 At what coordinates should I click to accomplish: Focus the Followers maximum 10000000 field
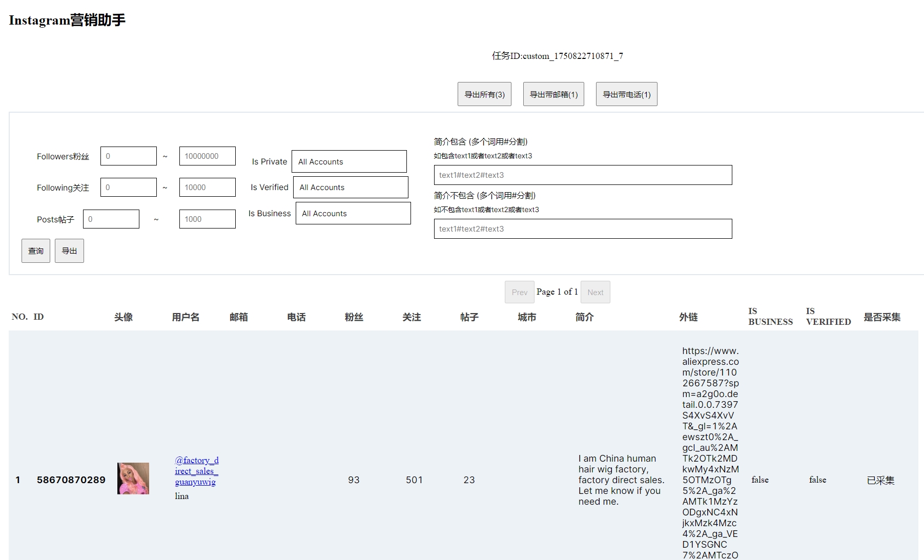[x=208, y=156]
